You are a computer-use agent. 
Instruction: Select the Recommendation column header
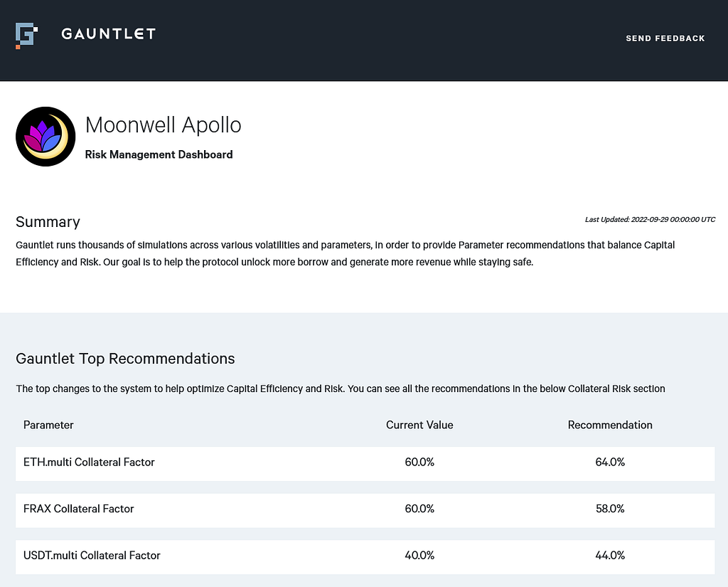[609, 425]
